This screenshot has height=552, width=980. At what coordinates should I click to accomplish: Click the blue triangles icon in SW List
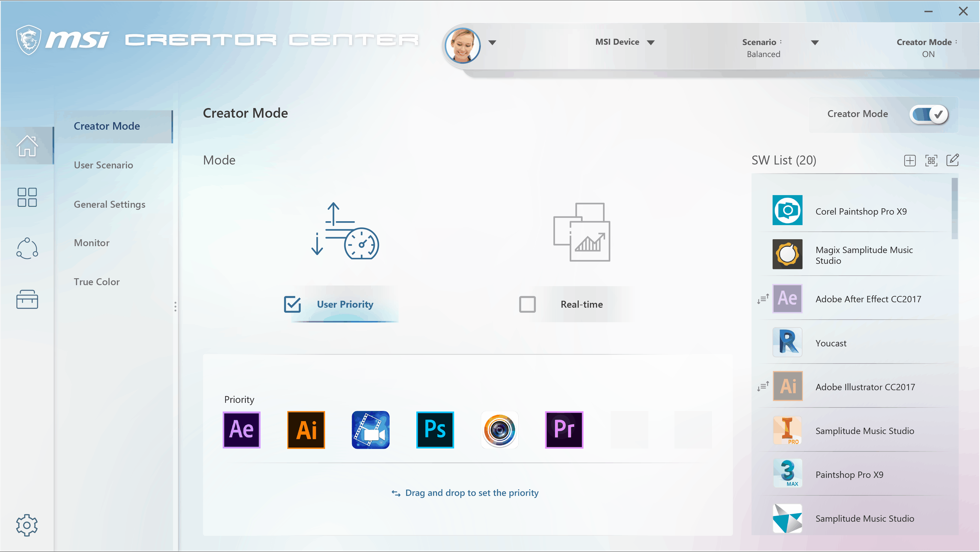(x=787, y=518)
